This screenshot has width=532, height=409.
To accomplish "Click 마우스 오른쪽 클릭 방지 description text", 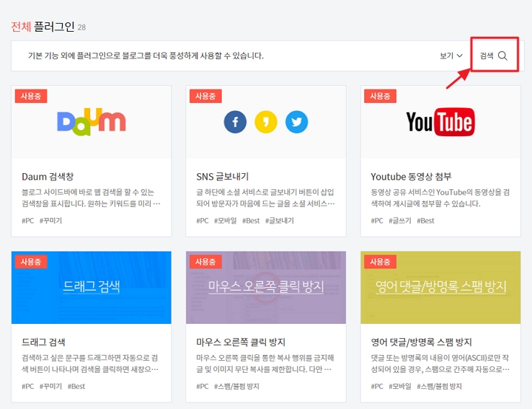I will [x=265, y=363].
